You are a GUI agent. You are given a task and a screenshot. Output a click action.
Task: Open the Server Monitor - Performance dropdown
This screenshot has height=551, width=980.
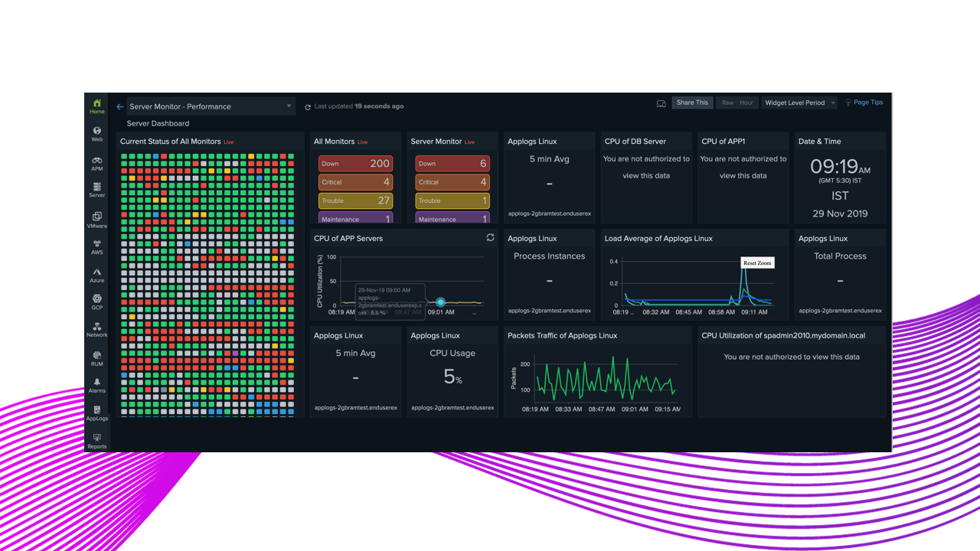pos(210,106)
